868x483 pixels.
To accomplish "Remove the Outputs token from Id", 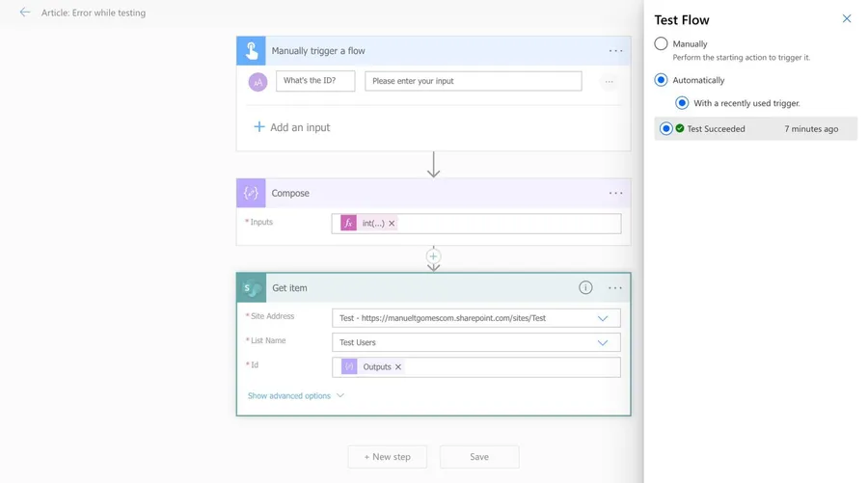I will (398, 367).
